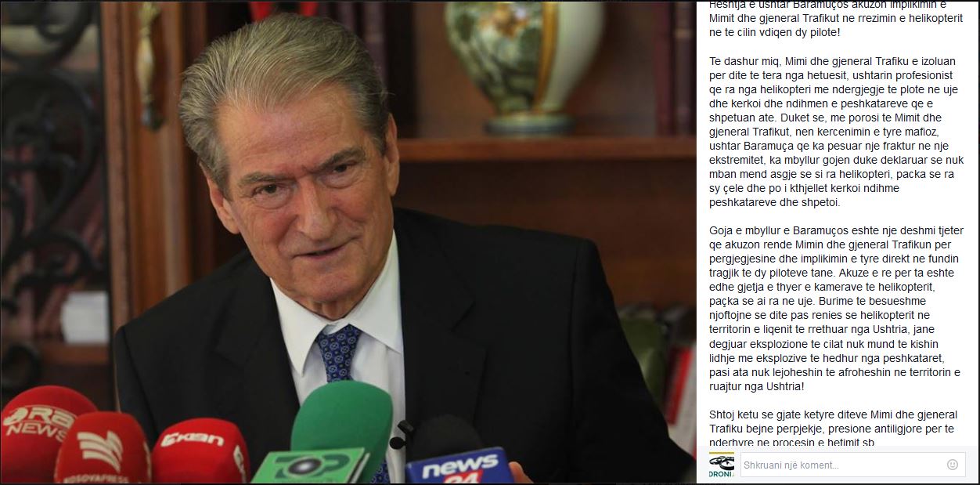
Task: Click the Droni profile avatar
Action: [x=720, y=466]
